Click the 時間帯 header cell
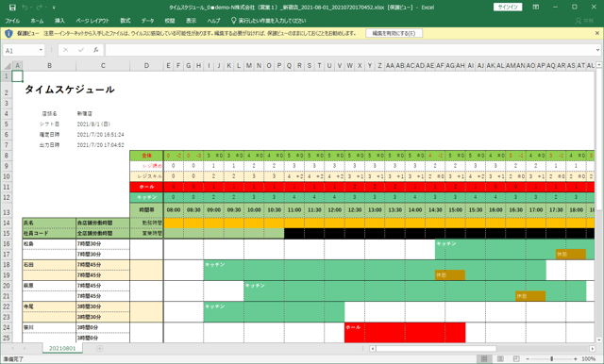Image resolution: width=604 pixels, height=364 pixels. pyautogui.click(x=146, y=210)
